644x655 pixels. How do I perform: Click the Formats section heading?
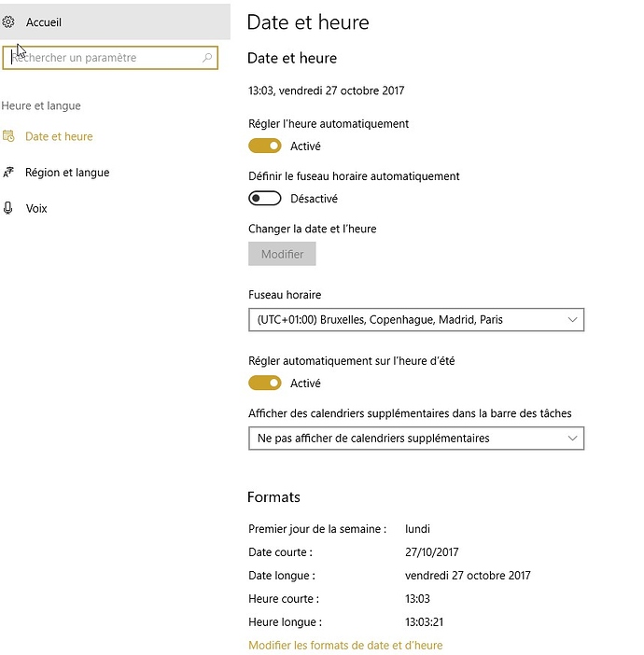273,497
